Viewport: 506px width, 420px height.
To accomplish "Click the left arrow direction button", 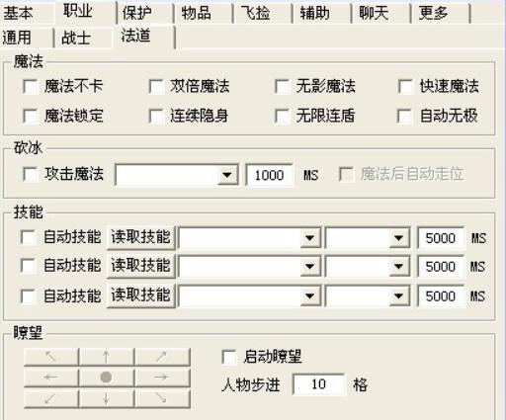I will 51,378.
